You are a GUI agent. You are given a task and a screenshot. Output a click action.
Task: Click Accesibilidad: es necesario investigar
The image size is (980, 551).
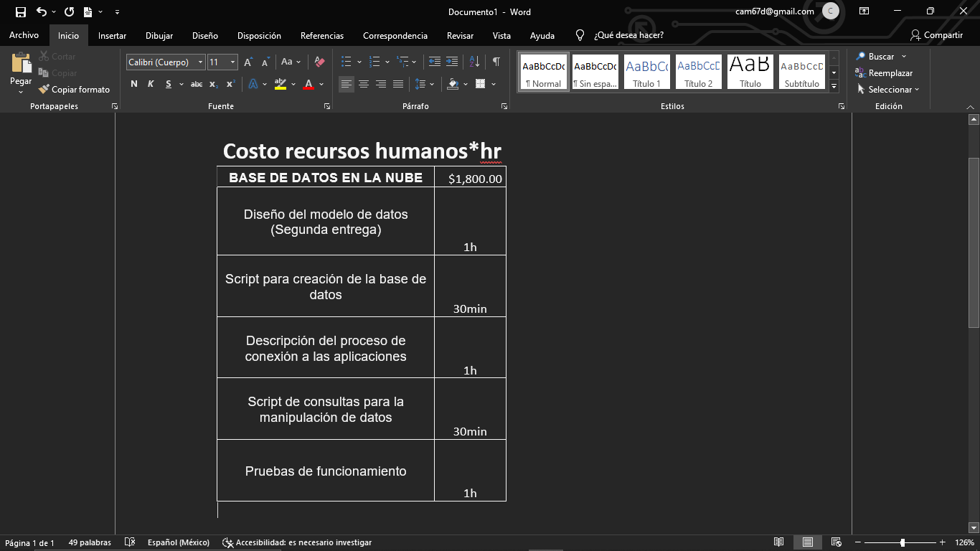(x=297, y=542)
